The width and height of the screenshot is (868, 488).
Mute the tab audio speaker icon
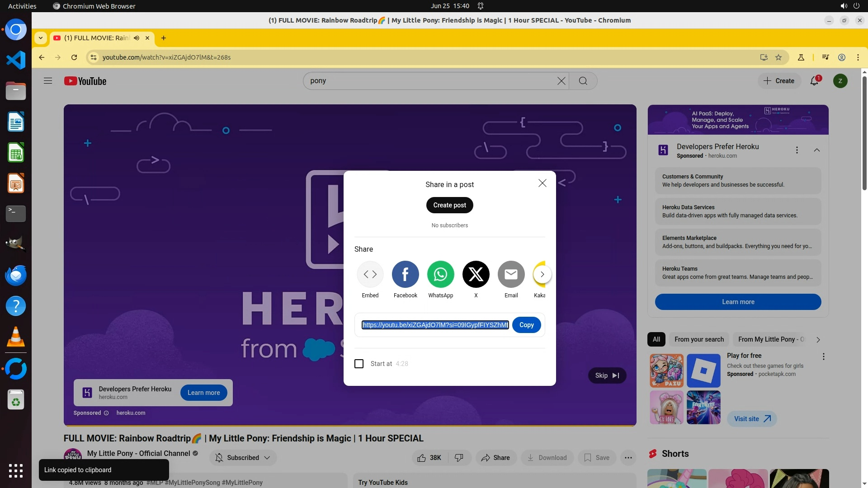[137, 38]
